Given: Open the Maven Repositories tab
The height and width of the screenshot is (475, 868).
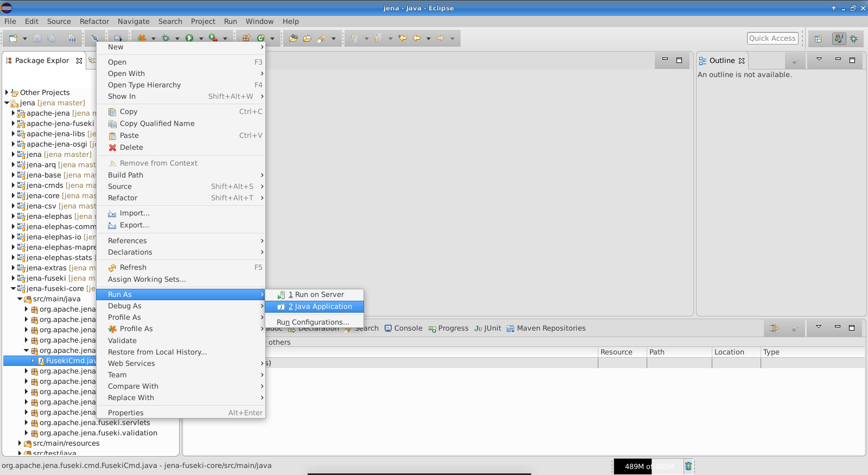Looking at the screenshot, I should click(x=546, y=328).
